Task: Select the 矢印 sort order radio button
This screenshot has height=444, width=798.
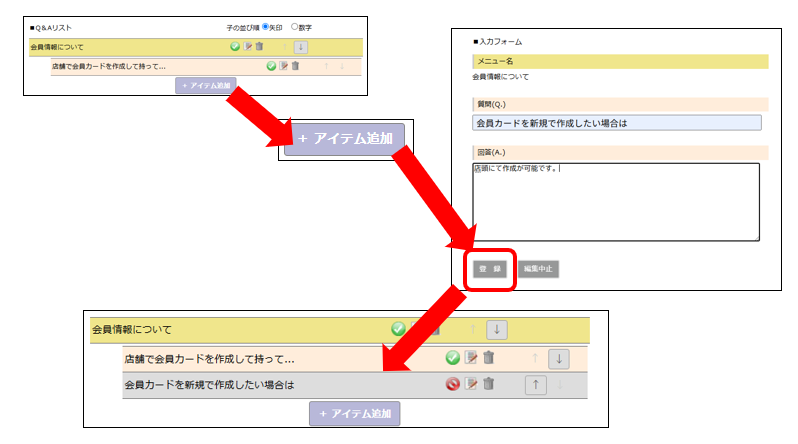Action: click(265, 26)
